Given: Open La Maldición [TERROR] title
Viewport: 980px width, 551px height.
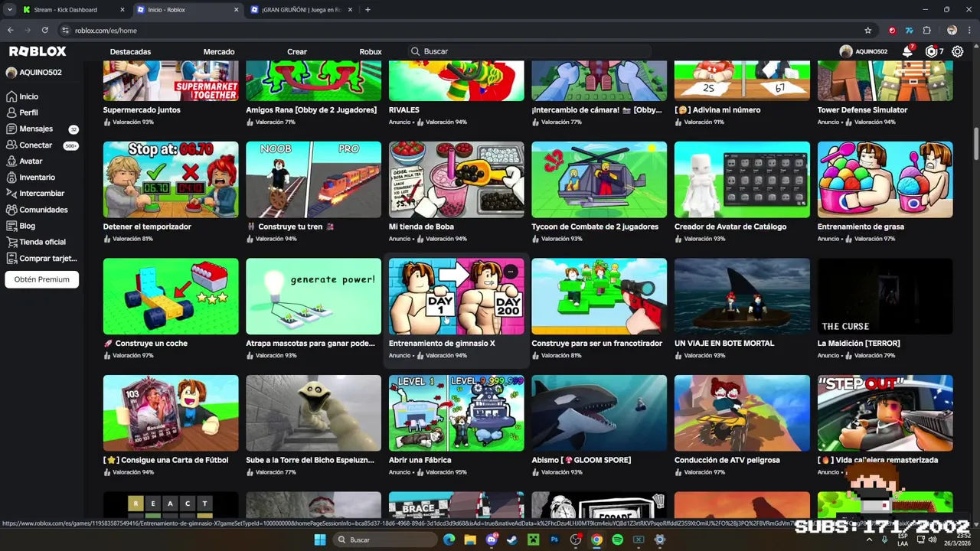Looking at the screenshot, I should [x=858, y=344].
